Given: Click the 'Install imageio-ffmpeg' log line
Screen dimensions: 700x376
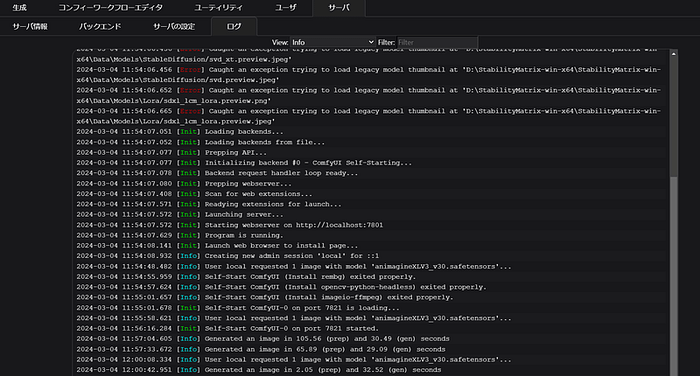Looking at the screenshot, I should [x=265, y=297].
